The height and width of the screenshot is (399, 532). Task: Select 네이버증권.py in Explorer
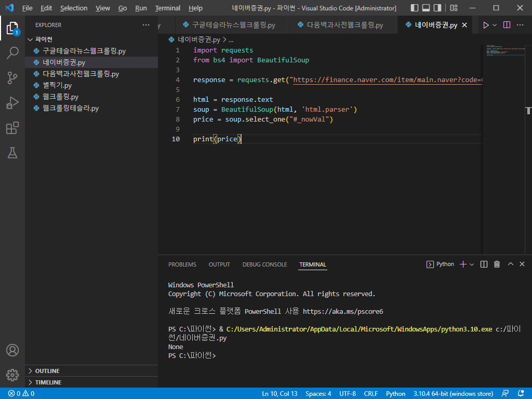(x=91, y=62)
